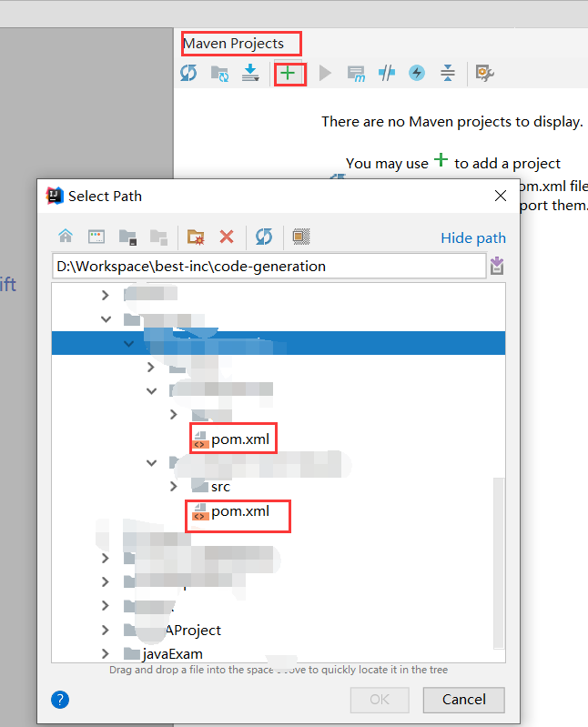The width and height of the screenshot is (588, 727).
Task: Select the javaExam folder
Action: [x=164, y=653]
